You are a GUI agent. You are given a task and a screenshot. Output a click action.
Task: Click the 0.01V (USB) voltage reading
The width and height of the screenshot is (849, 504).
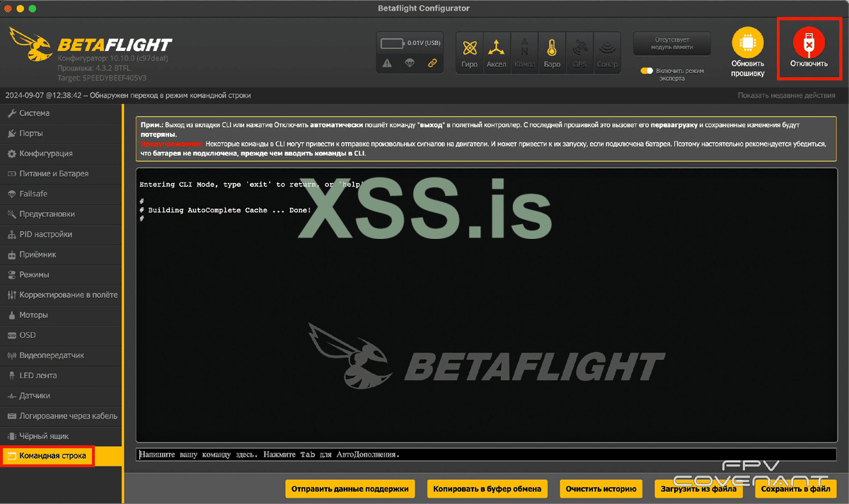pyautogui.click(x=424, y=43)
